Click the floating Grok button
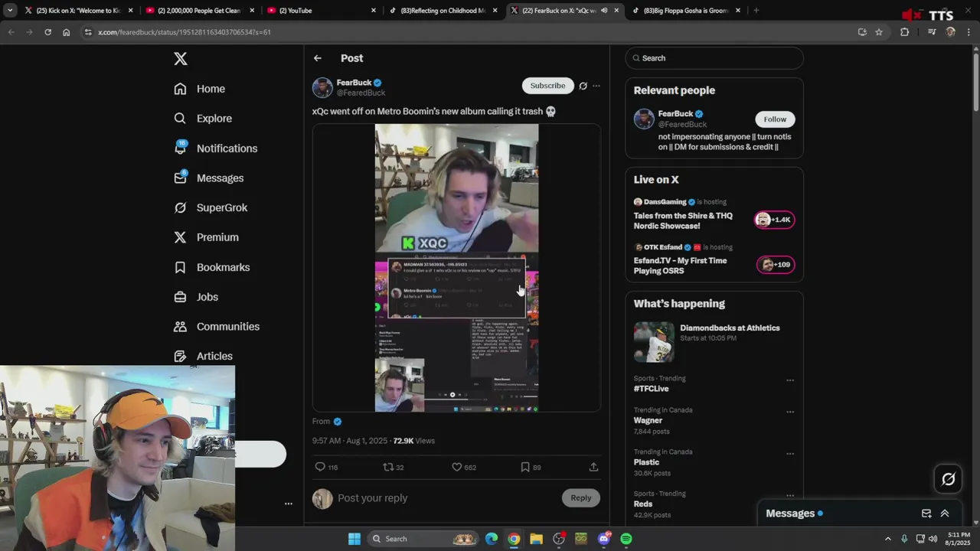The image size is (980, 551). point(949,480)
